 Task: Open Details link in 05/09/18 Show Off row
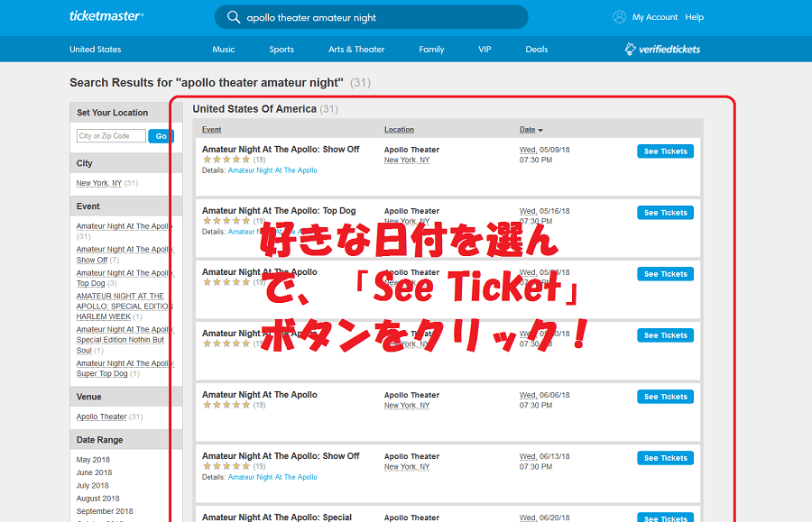272,170
